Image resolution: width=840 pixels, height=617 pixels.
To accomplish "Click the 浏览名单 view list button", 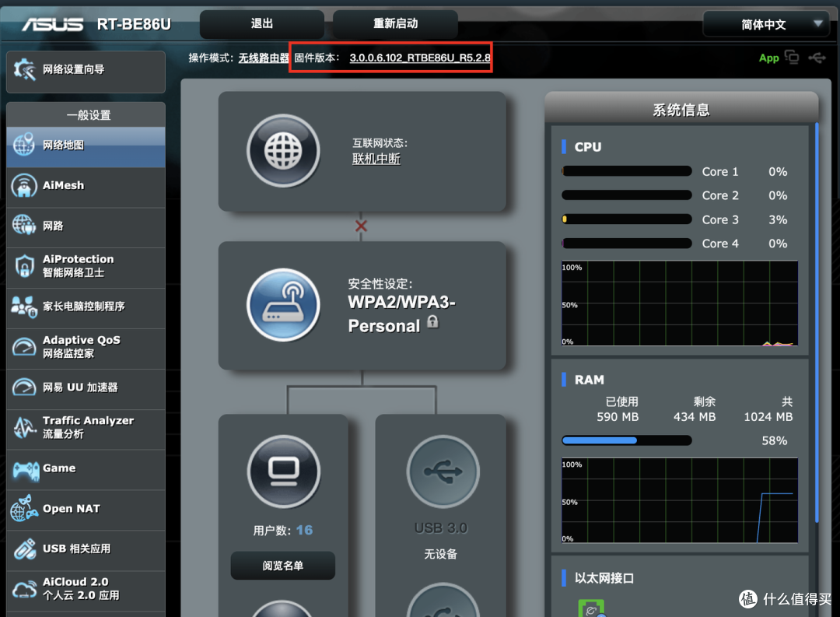I will pyautogui.click(x=283, y=566).
